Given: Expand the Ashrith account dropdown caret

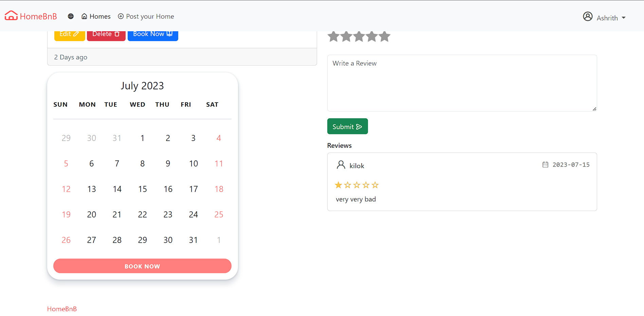Looking at the screenshot, I should [x=624, y=18].
